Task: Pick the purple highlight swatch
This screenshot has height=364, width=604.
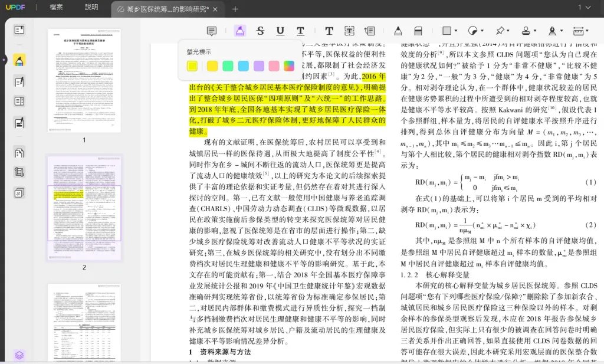Action: (x=258, y=66)
